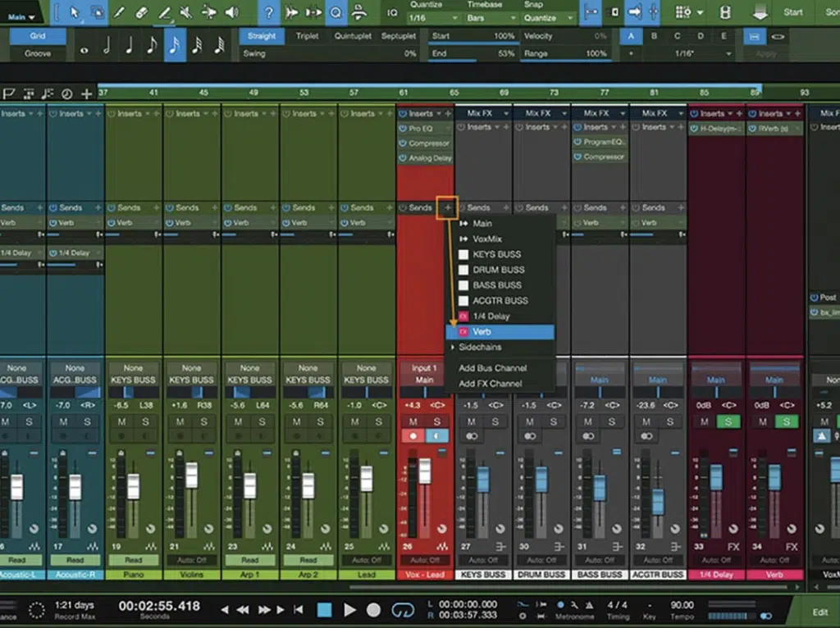Image resolution: width=840 pixels, height=628 pixels.
Task: Open the Main dropdown at top left
Action: click(x=21, y=16)
